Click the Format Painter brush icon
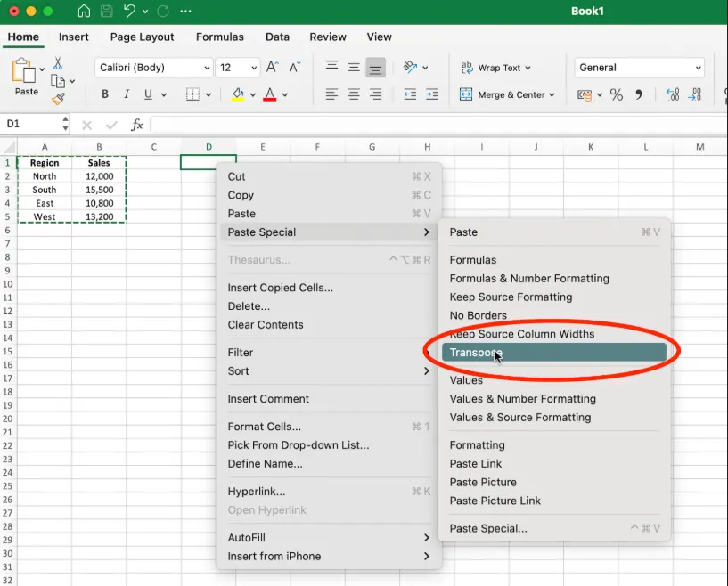This screenshot has width=728, height=586. pyautogui.click(x=58, y=99)
